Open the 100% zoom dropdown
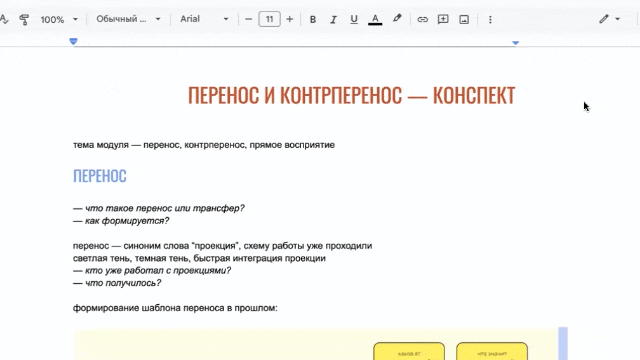640x360 pixels. tap(59, 19)
